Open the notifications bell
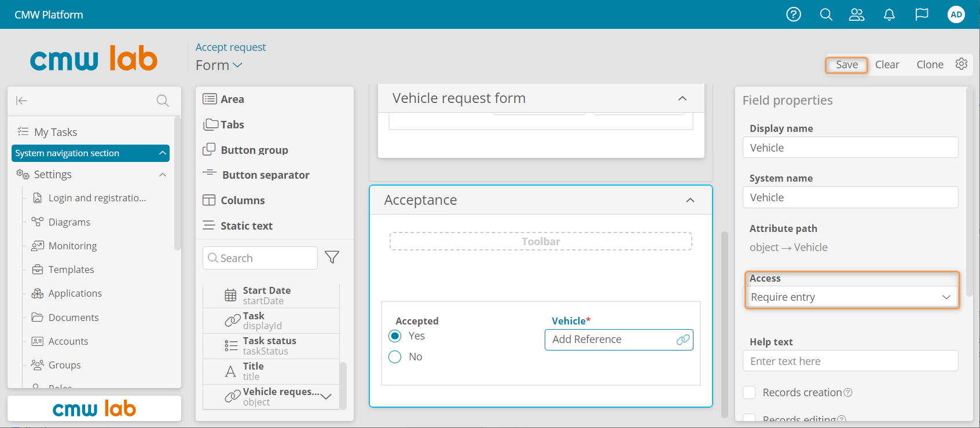The width and height of the screenshot is (980, 428). click(889, 14)
